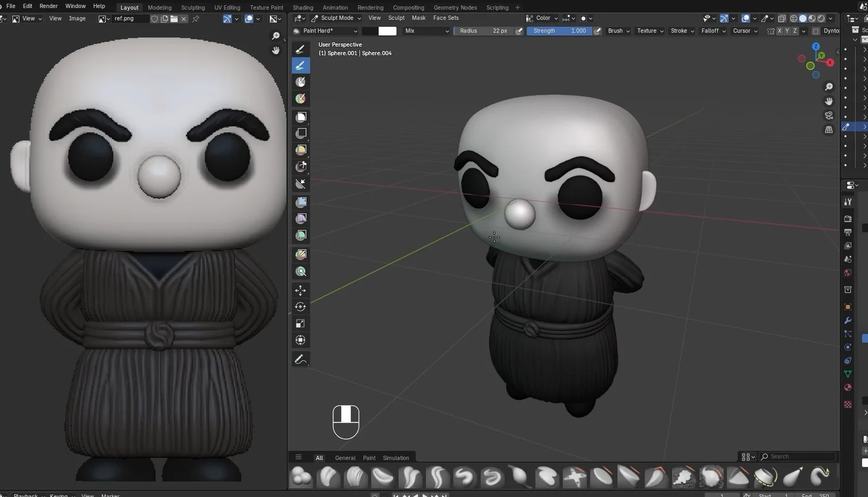This screenshot has height=497, width=868.
Task: Open the Mix blend mode dropdown
Action: (426, 31)
